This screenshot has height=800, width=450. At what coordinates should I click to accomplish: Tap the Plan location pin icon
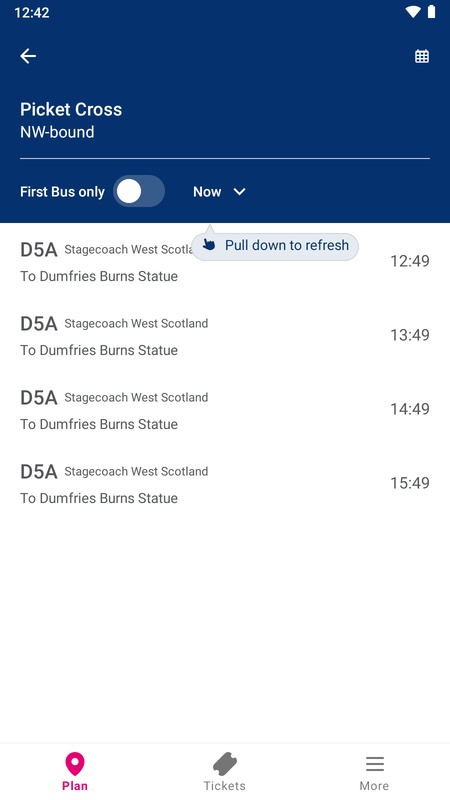(75, 764)
